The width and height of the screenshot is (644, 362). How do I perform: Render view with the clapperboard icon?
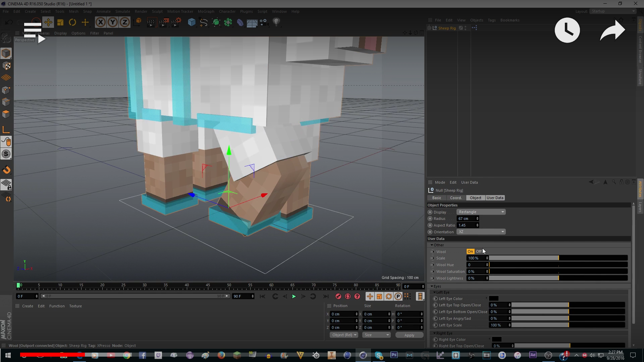(x=151, y=22)
